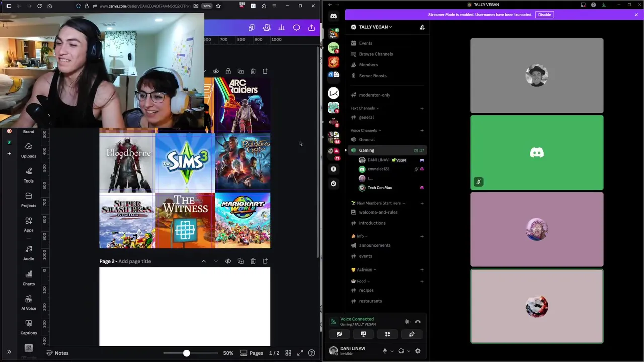The image size is (644, 362).
Task: Open the AI Voice panel in Canva
Action: point(29,302)
